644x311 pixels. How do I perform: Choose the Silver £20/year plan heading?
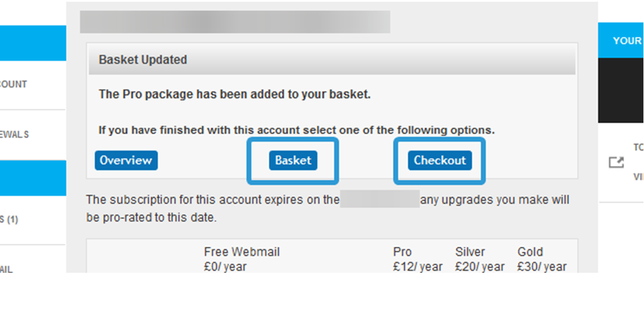pos(480,259)
